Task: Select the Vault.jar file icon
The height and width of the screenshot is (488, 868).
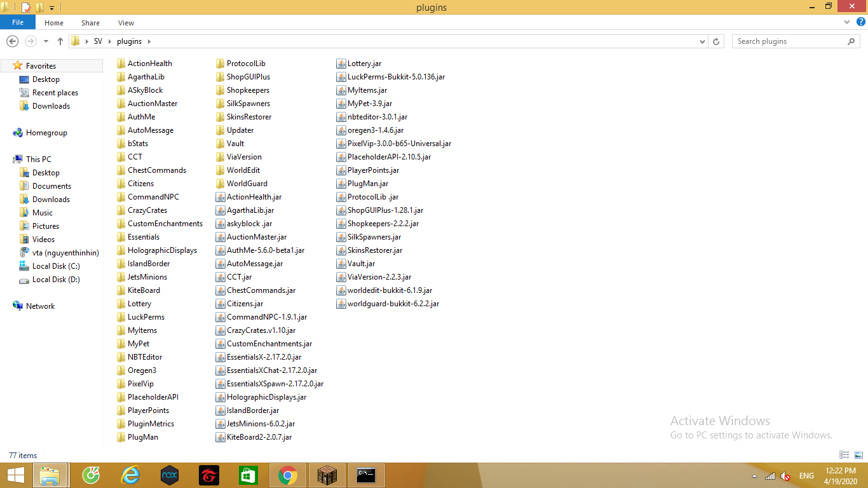Action: [341, 264]
